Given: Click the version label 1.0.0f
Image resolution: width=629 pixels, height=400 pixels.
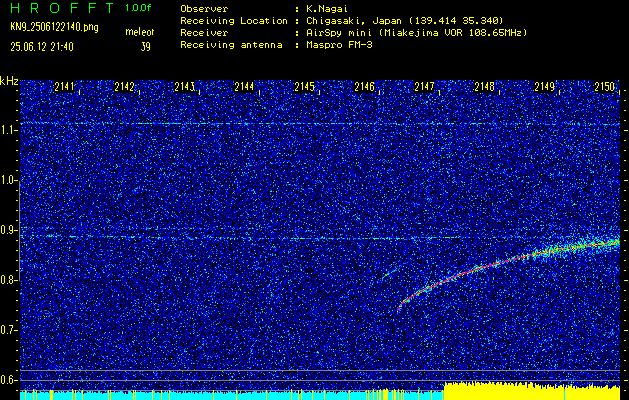Looking at the screenshot, I should pos(138,8).
